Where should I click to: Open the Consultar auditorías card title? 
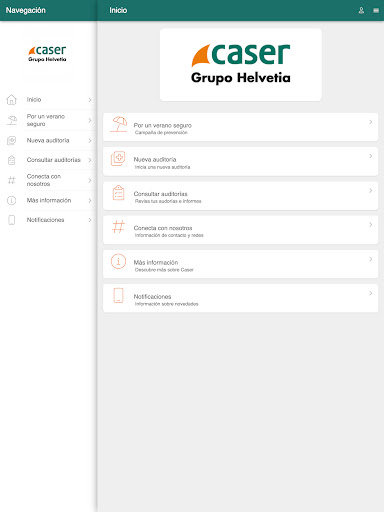[x=161, y=194]
